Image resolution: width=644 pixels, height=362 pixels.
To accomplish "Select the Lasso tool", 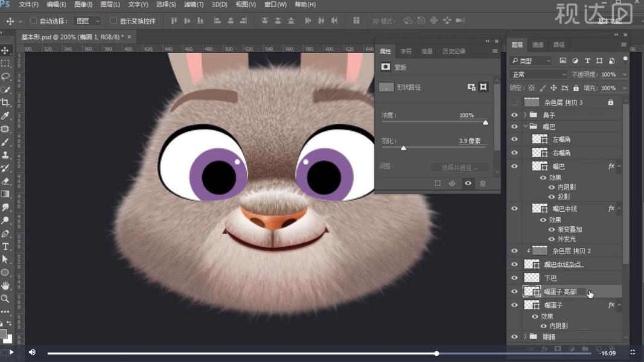I will (5, 77).
